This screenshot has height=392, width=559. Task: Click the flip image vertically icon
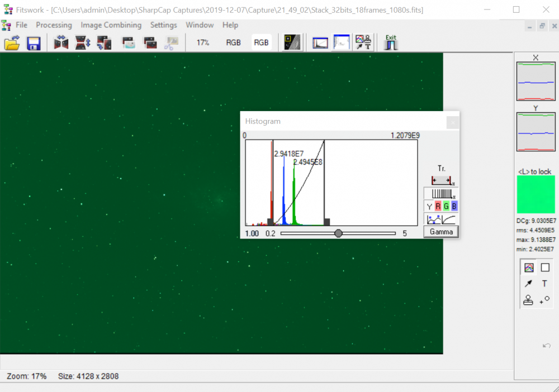83,43
